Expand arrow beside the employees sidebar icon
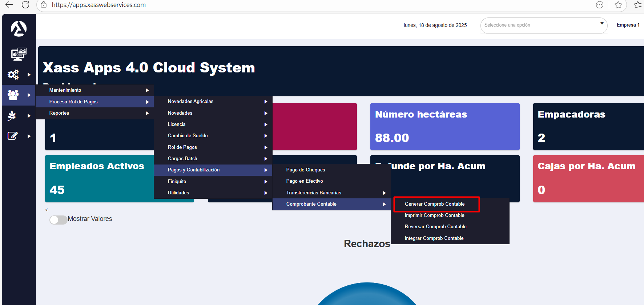The height and width of the screenshot is (305, 644). [29, 95]
